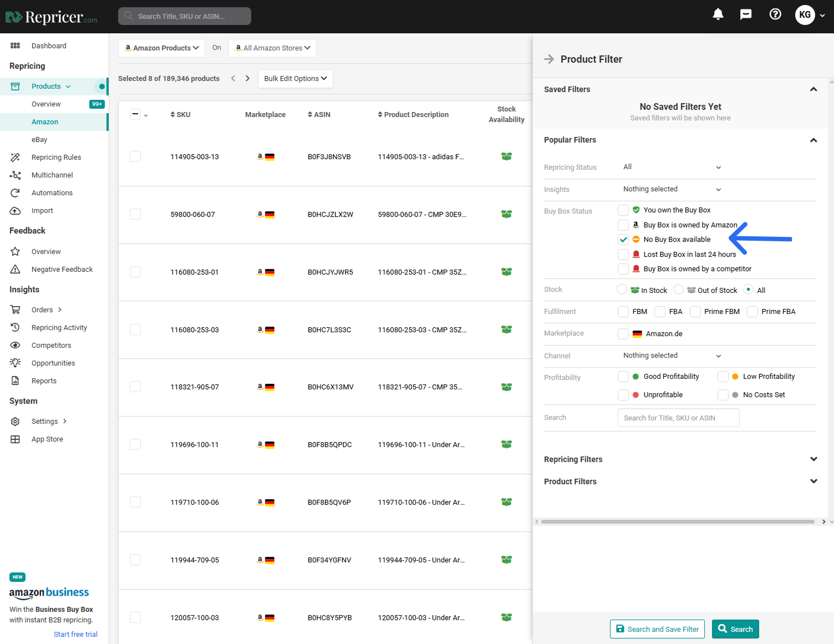Open the Insights filter dropdown
This screenshot has height=644, width=834.
click(x=673, y=189)
